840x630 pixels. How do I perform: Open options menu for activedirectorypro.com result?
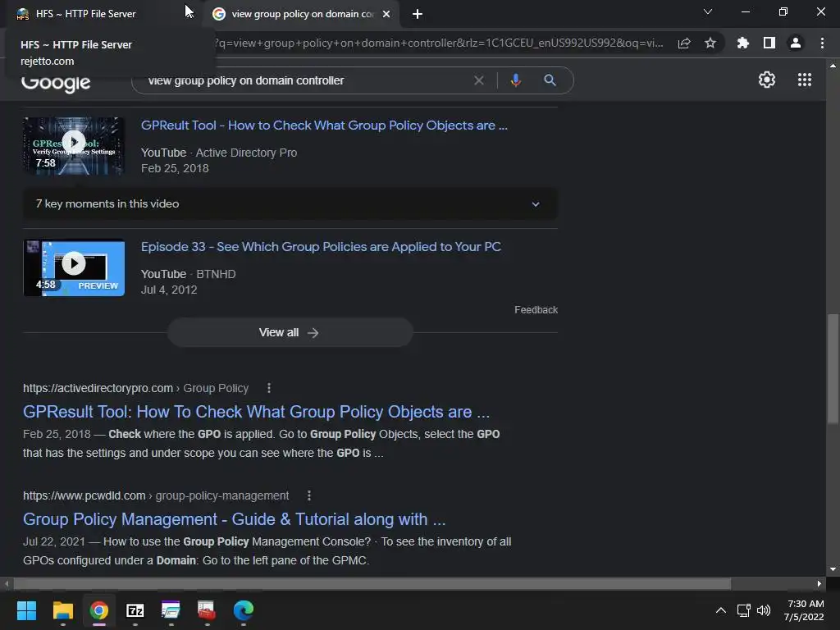269,388
